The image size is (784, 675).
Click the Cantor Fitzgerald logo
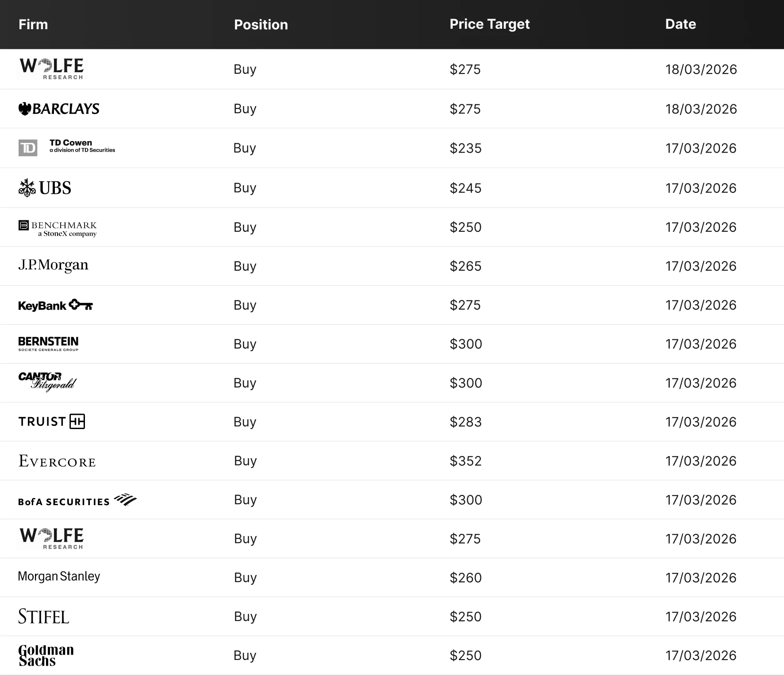(x=47, y=382)
